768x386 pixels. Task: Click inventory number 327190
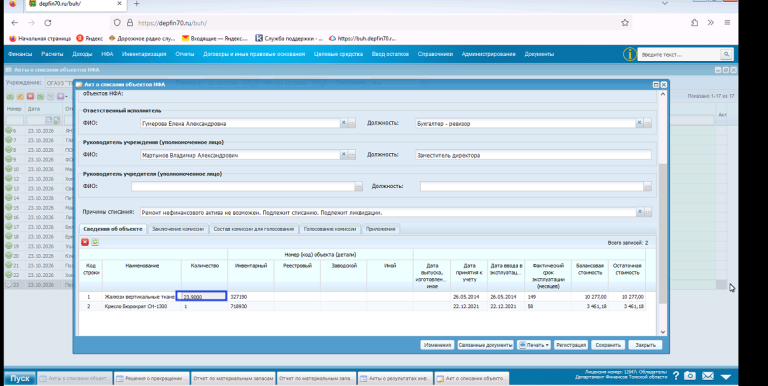(239, 297)
